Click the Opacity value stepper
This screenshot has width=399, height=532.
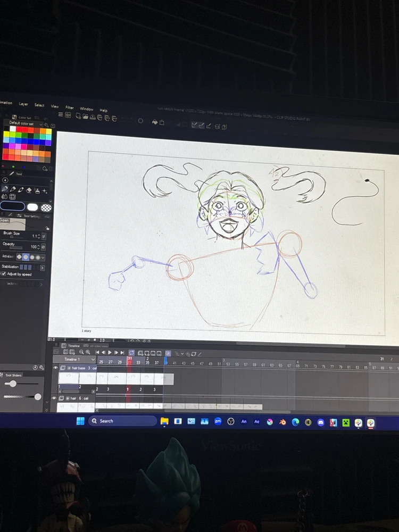click(38, 247)
